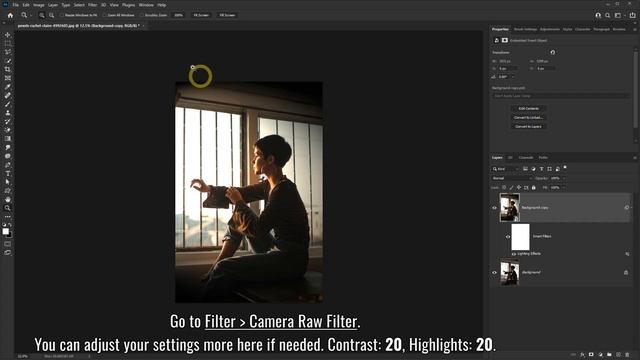
Task: Click the foreground color swatch
Action: [6, 231]
